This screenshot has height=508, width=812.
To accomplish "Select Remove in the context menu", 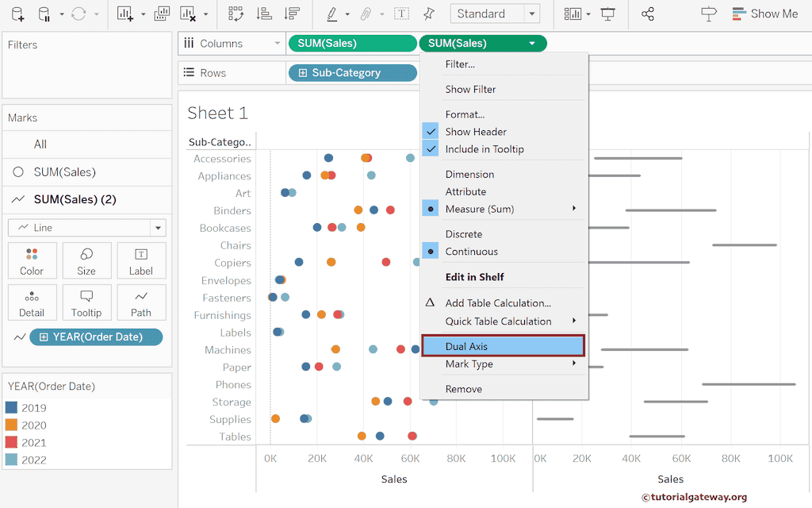I will coord(464,389).
